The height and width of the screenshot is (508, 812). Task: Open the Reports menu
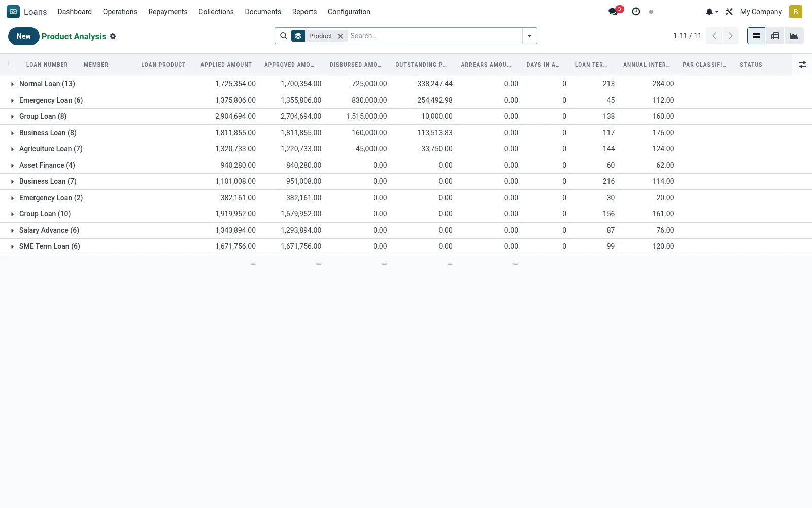(304, 12)
